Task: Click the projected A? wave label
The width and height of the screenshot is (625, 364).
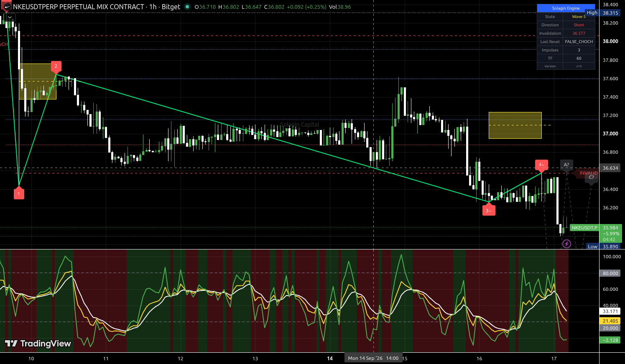Action: [x=566, y=165]
